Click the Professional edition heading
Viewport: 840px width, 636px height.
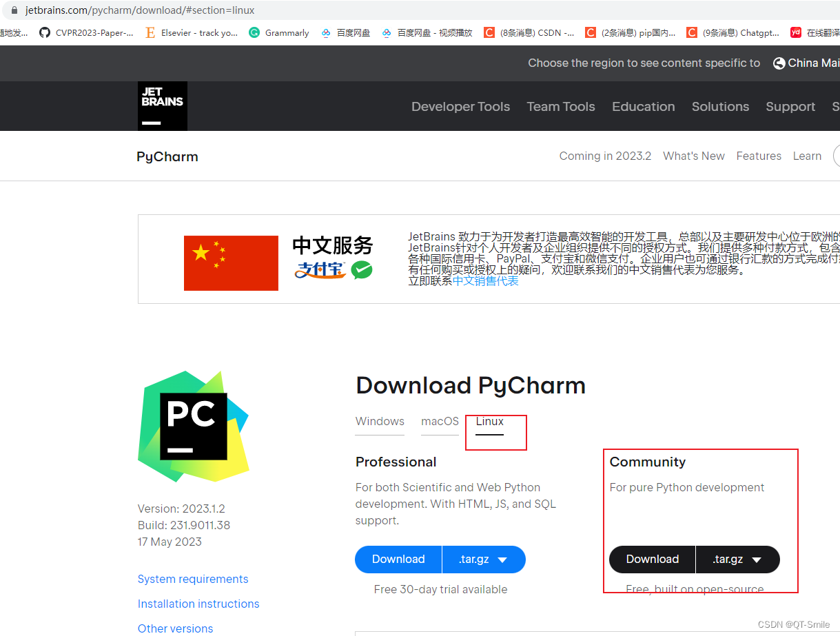(x=396, y=462)
